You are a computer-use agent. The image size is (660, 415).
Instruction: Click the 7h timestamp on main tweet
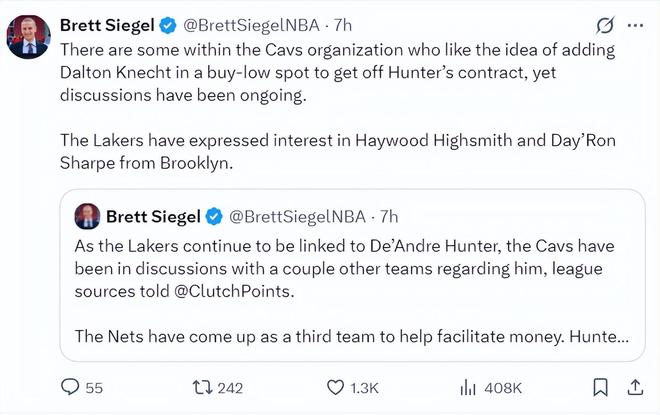point(342,24)
